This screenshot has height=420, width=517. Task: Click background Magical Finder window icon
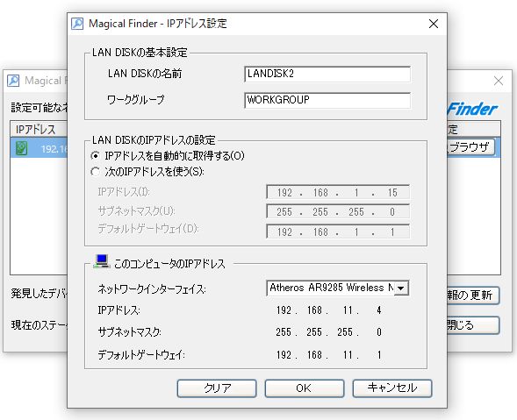[x=13, y=81]
